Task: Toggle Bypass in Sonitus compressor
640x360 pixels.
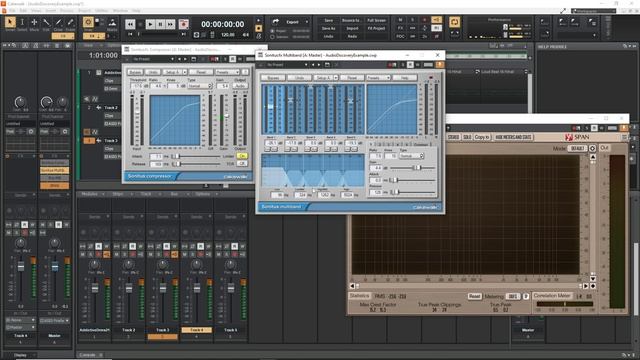Action: coord(135,72)
